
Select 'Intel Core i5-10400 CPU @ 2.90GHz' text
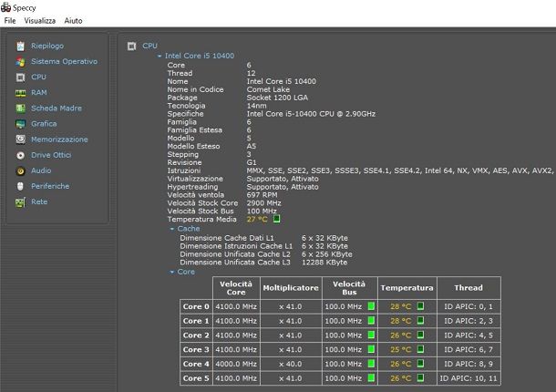tap(311, 114)
